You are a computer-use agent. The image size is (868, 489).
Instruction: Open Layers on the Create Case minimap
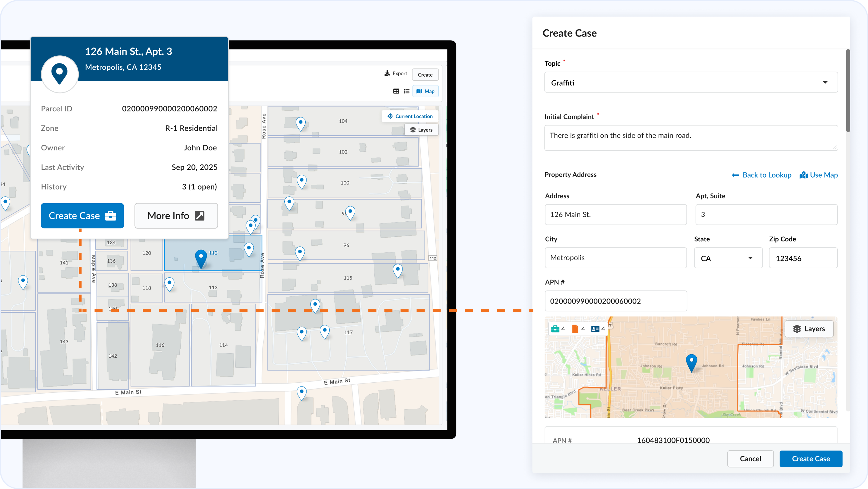809,329
